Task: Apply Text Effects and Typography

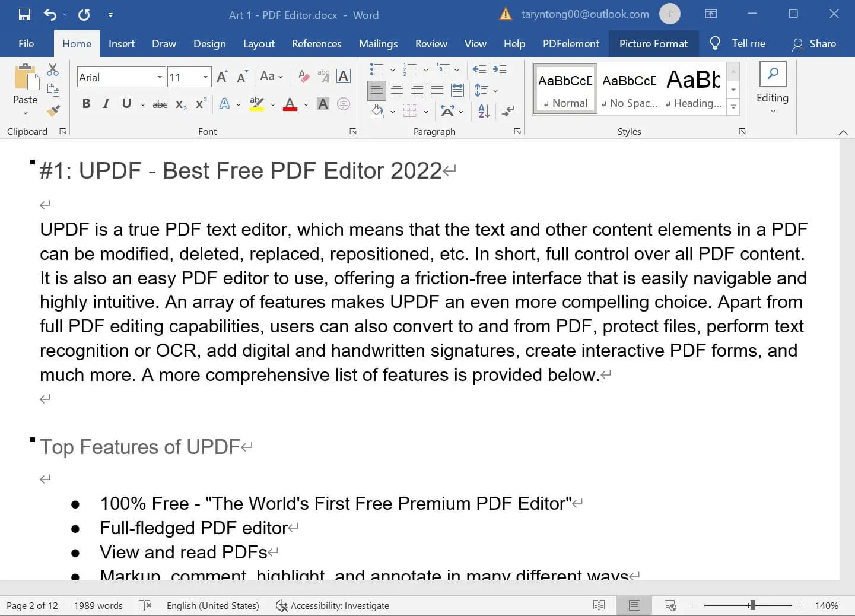Action: (224, 104)
